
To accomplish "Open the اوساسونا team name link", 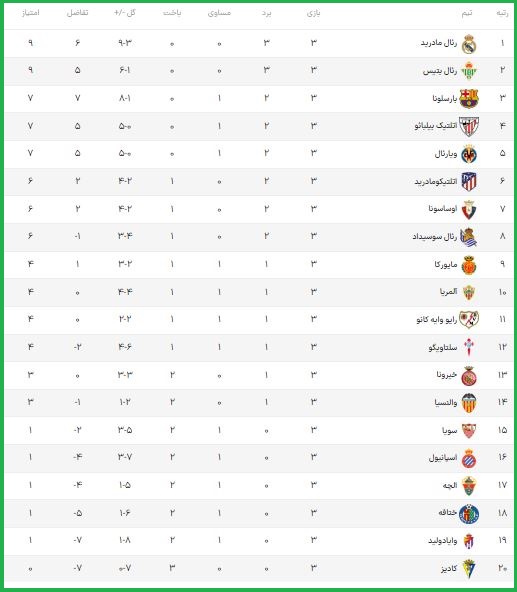I will [443, 209].
